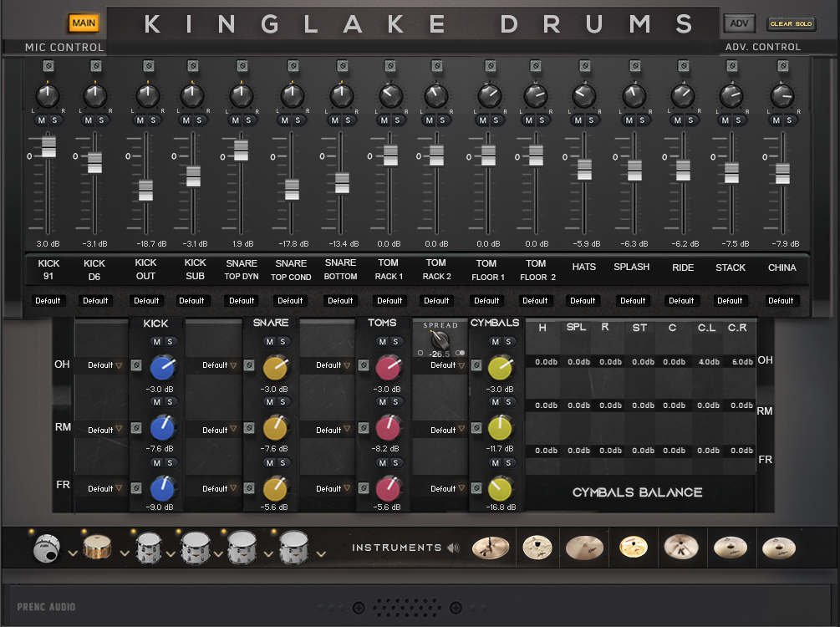The image size is (840, 627).
Task: Click the KICK OUT fader handle
Action: (x=145, y=191)
